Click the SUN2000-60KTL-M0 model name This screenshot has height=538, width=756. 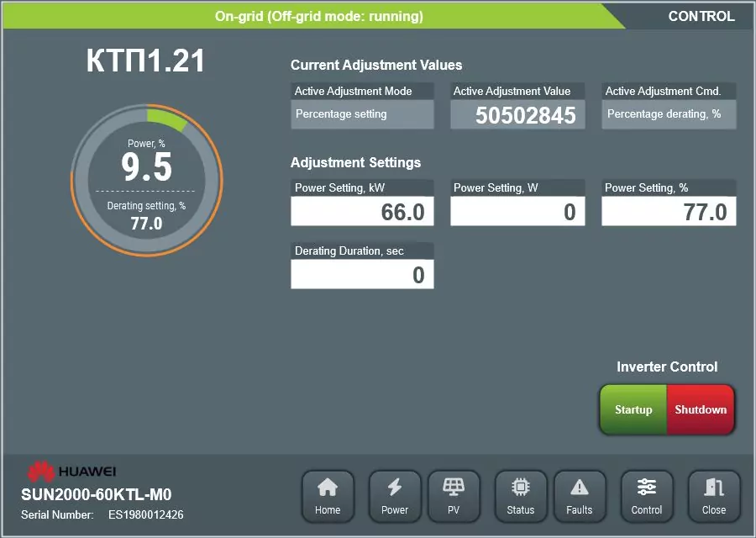point(97,494)
